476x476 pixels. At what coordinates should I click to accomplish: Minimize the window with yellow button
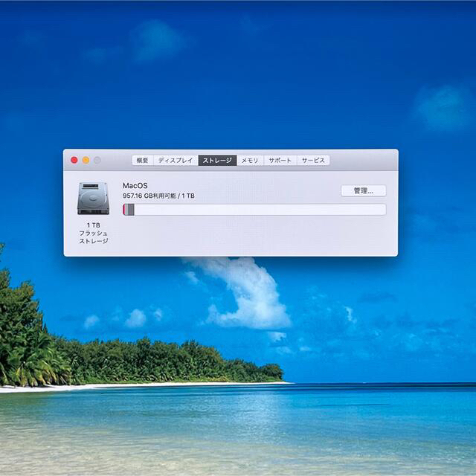(86, 160)
